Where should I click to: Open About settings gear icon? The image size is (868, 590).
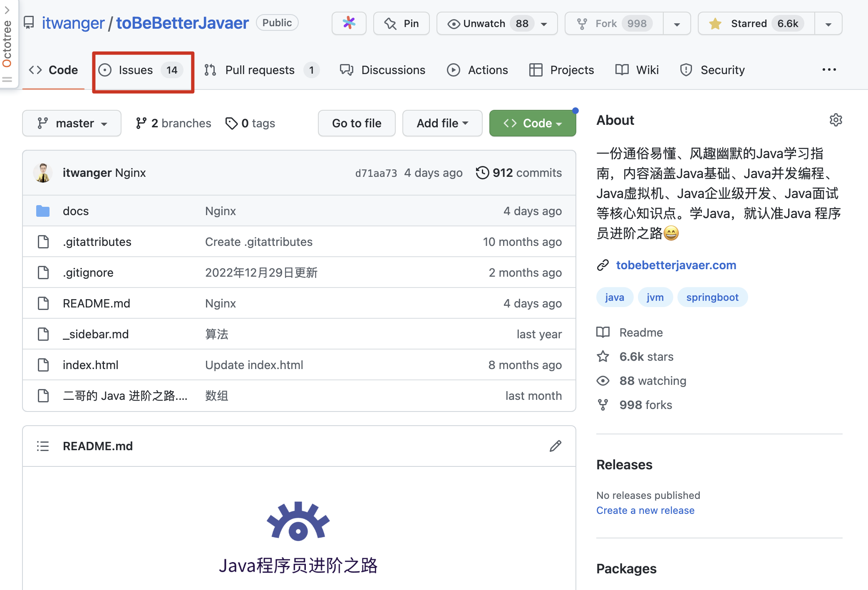coord(836,120)
